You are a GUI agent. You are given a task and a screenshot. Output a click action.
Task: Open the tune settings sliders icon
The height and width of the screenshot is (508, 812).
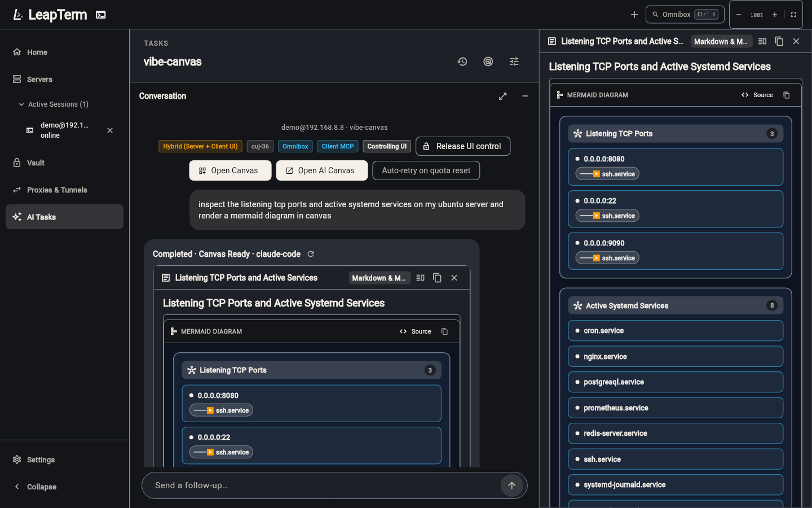tap(514, 62)
